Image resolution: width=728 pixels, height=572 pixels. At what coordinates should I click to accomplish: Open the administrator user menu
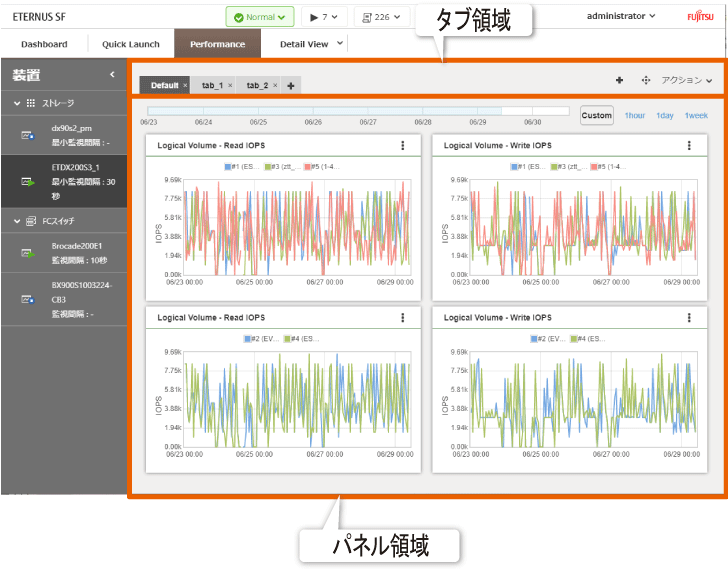click(621, 16)
